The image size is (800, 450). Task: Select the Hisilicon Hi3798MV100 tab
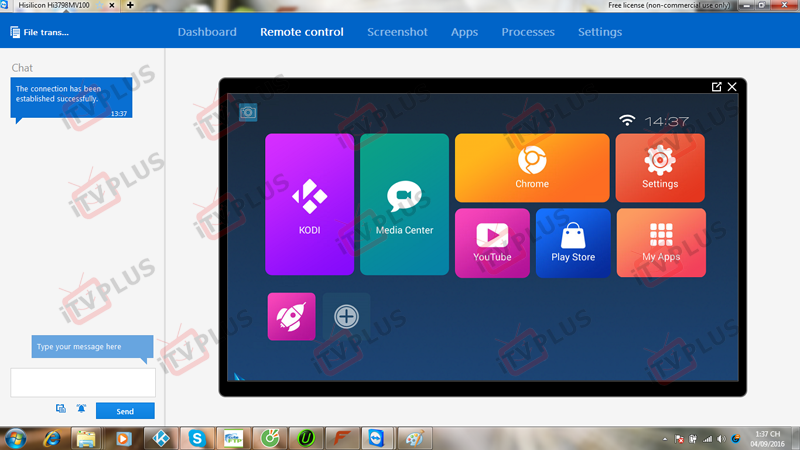(x=54, y=5)
